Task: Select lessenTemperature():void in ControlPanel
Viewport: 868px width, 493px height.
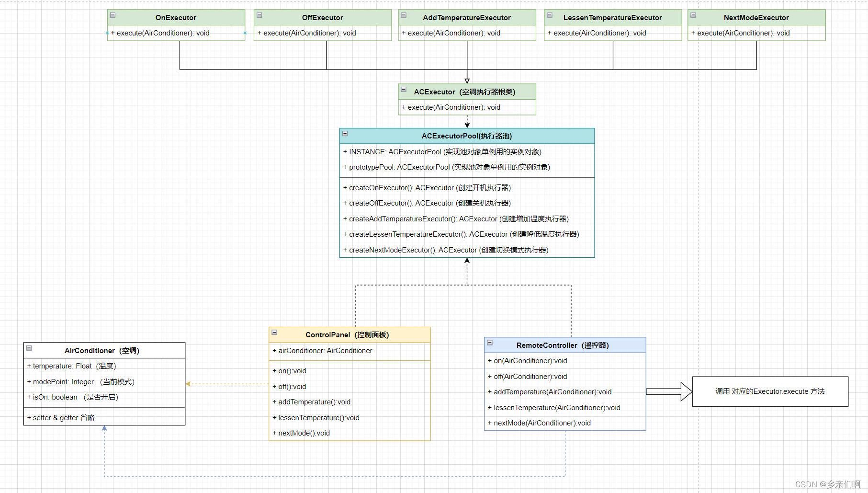Action: (350, 418)
